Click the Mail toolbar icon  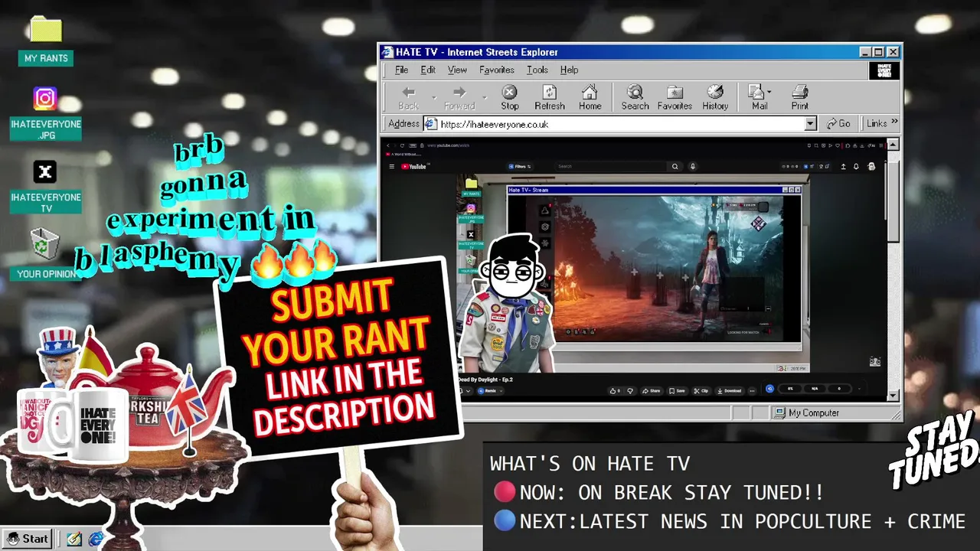point(756,92)
